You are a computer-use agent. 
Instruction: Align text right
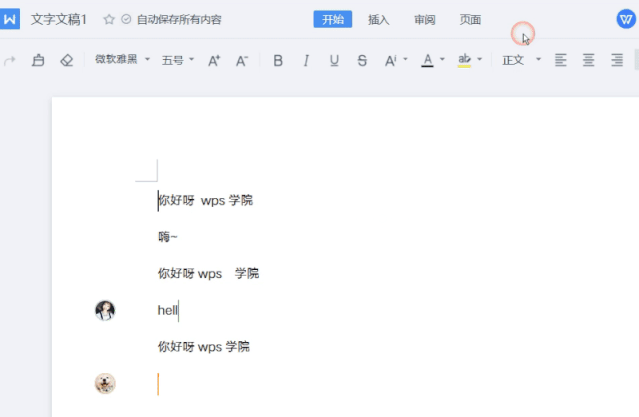(x=617, y=60)
